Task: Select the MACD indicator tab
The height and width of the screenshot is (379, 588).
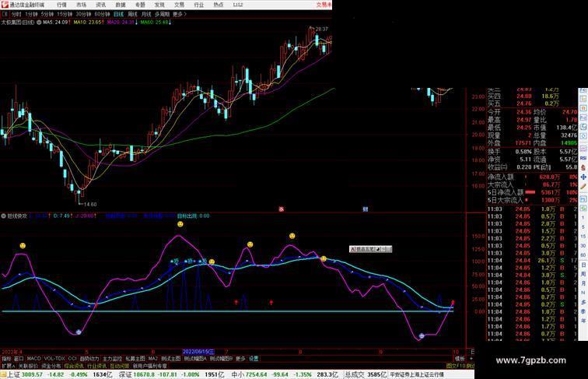Action: click(33, 359)
